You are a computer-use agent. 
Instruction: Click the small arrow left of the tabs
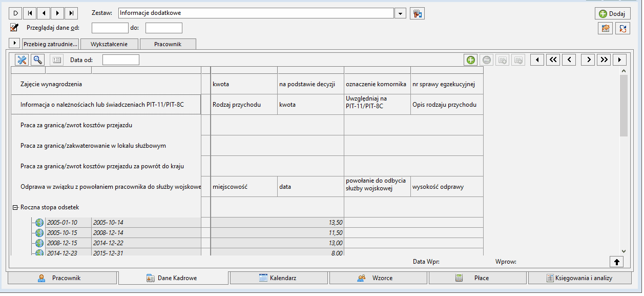coord(14,43)
